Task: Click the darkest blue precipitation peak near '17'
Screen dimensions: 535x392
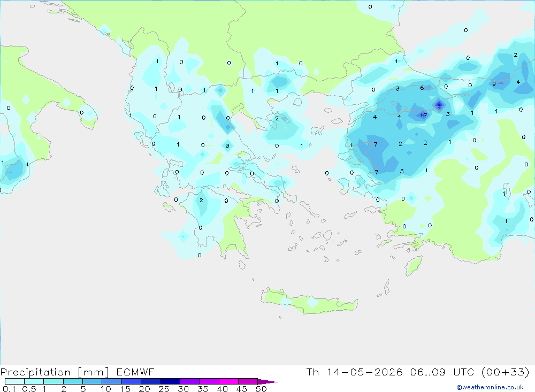Action: (x=439, y=104)
